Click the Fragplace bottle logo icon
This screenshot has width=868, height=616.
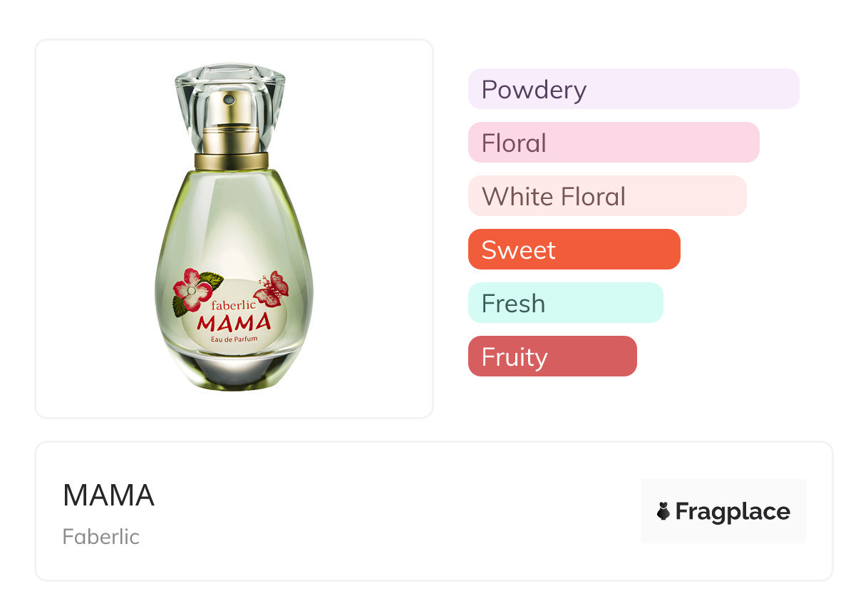pyautogui.click(x=663, y=511)
